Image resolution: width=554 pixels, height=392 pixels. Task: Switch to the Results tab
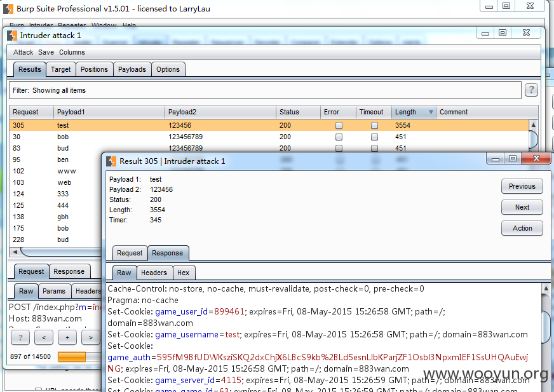(30, 69)
